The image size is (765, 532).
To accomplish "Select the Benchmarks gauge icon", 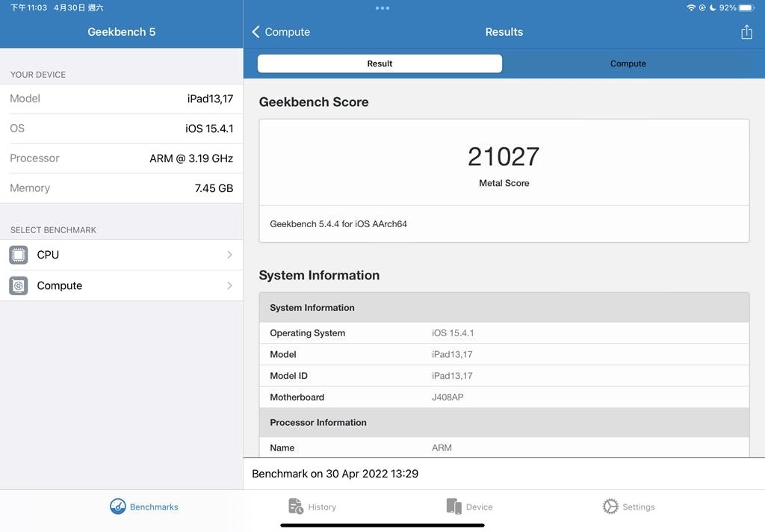I will (117, 507).
